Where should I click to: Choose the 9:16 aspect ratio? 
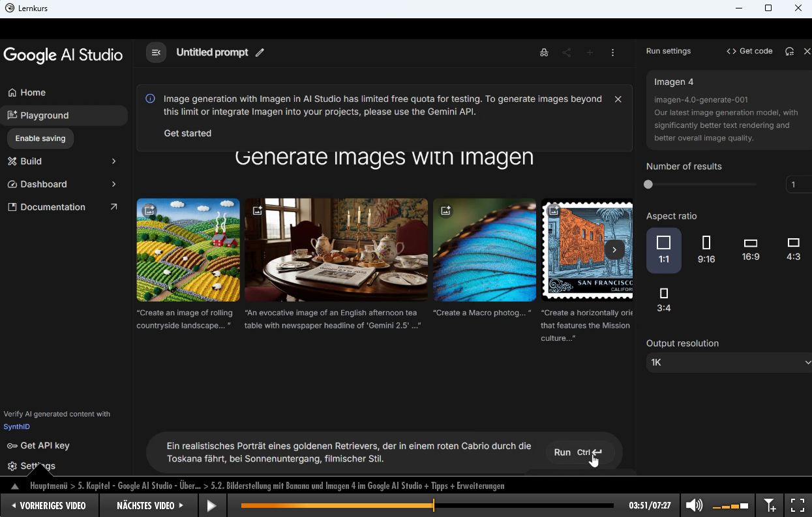tap(706, 250)
